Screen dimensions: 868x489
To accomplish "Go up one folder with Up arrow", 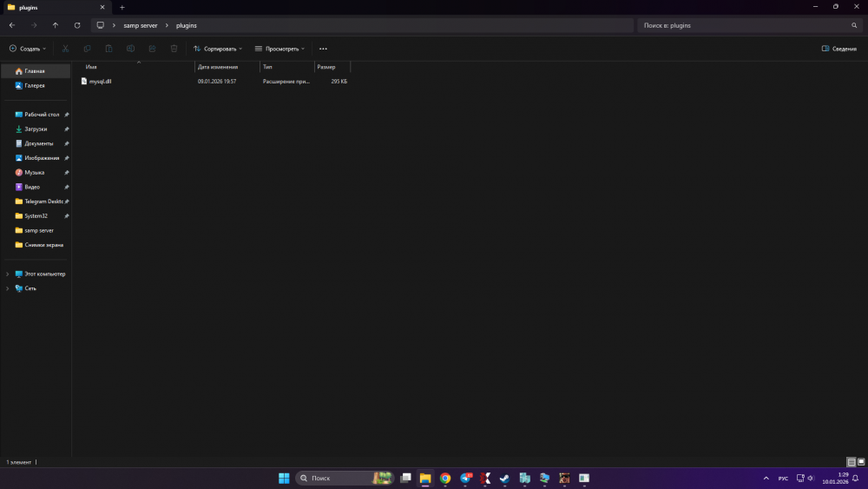I will 56,25.
